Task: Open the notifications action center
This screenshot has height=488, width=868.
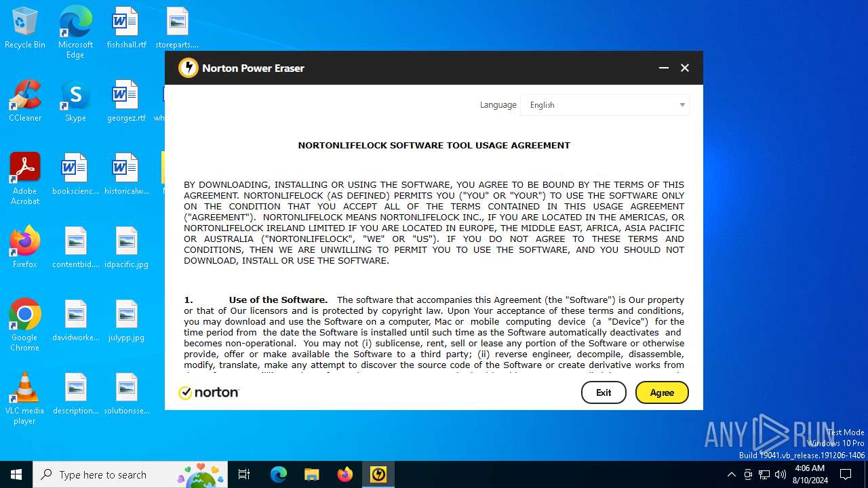Action: 846,474
